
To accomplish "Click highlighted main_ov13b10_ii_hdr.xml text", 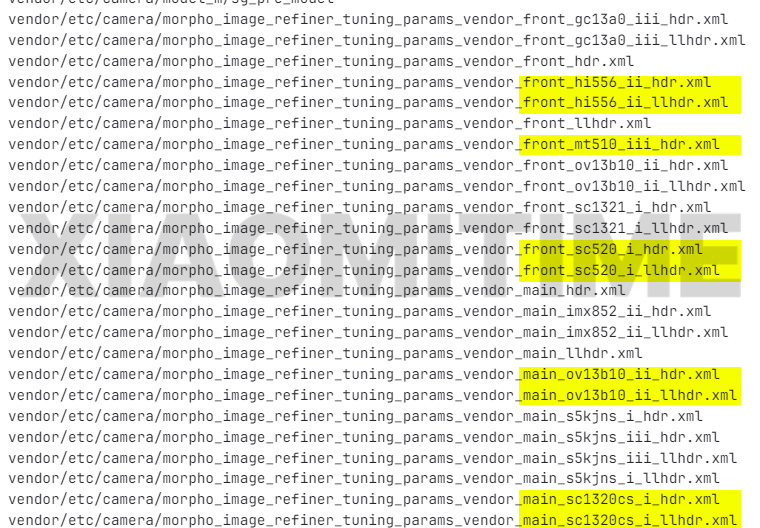I will click(x=621, y=374).
